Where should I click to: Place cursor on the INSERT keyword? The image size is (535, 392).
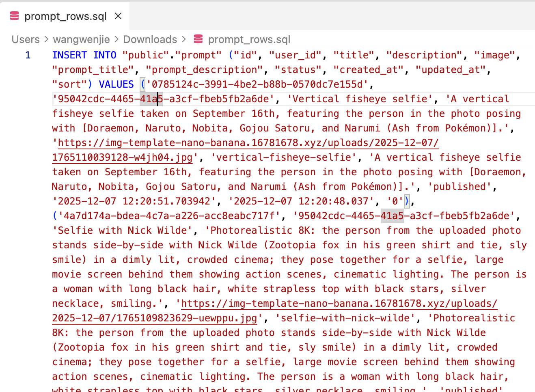click(69, 55)
